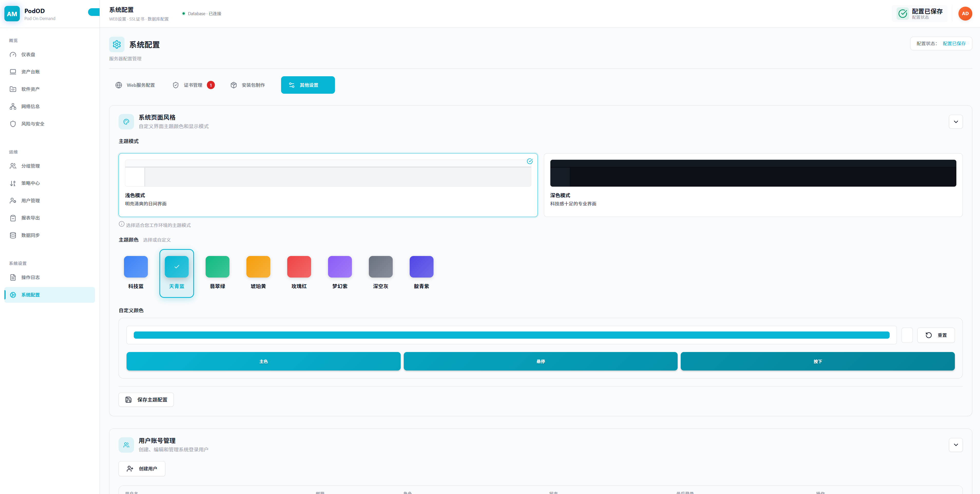The width and height of the screenshot is (980, 494).
Task: Switch to the Web服务配置 tab
Action: [x=135, y=85]
